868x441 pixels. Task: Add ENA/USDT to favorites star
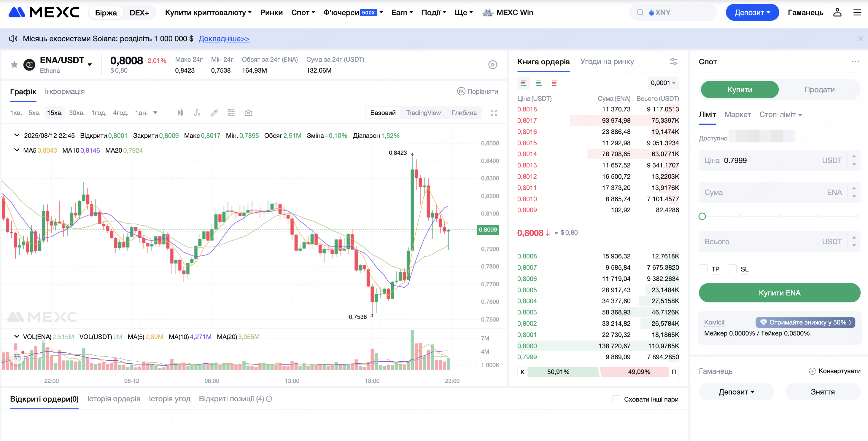click(14, 65)
